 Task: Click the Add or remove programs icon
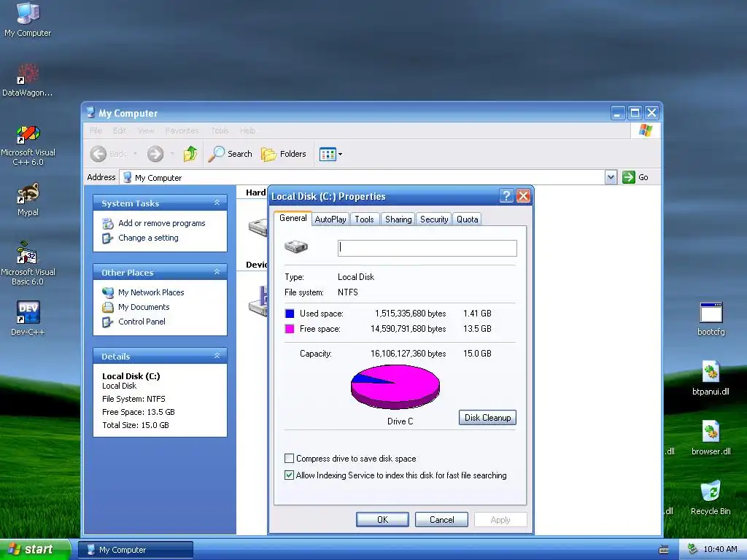click(x=108, y=223)
